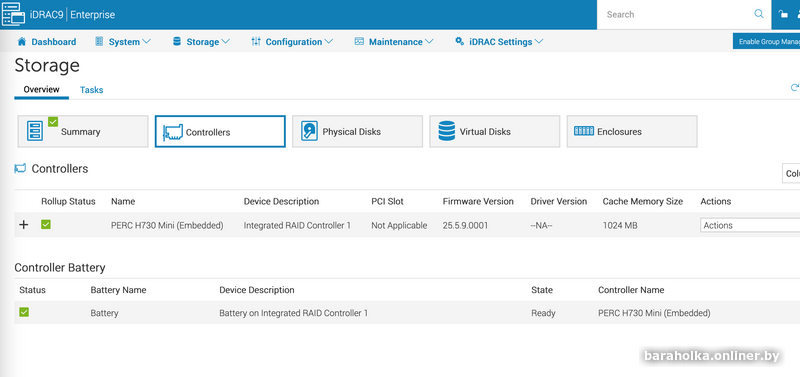Screen dimensions: 800x377
Task: Click the refresh icon beside Tasks
Action: 794,88
